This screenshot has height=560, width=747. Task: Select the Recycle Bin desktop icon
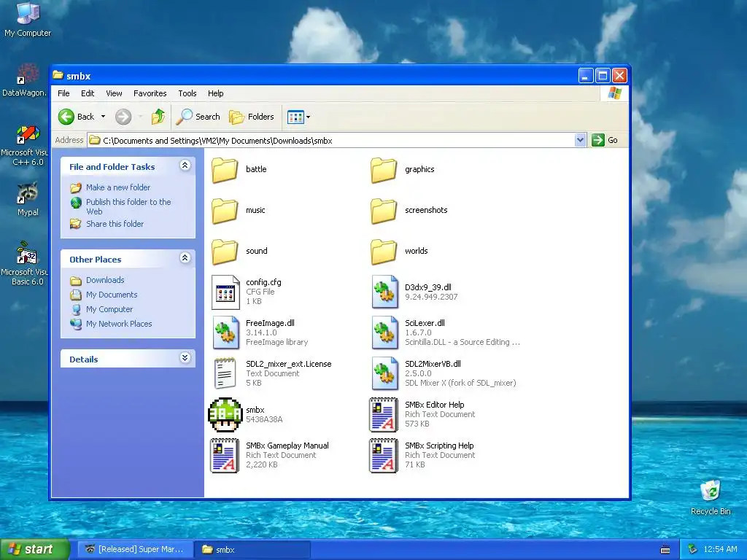pyautogui.click(x=711, y=497)
